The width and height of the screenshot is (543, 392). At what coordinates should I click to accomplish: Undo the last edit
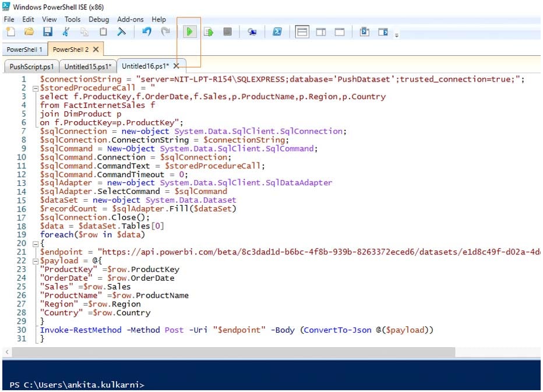pyautogui.click(x=147, y=32)
